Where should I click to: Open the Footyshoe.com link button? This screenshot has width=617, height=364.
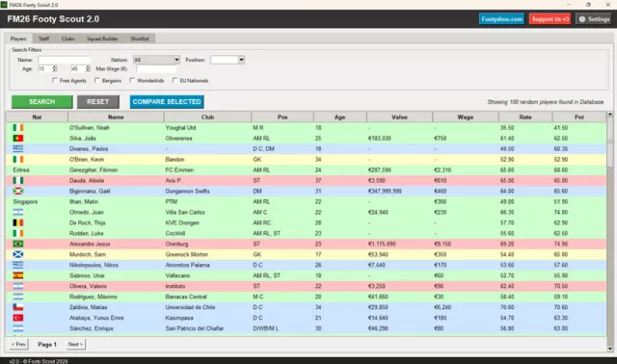(x=501, y=19)
